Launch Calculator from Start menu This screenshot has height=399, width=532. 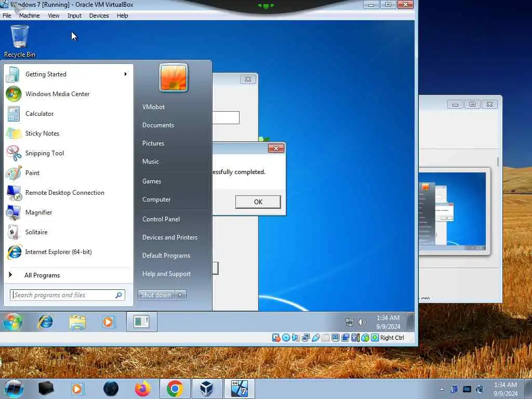[x=68, y=114]
